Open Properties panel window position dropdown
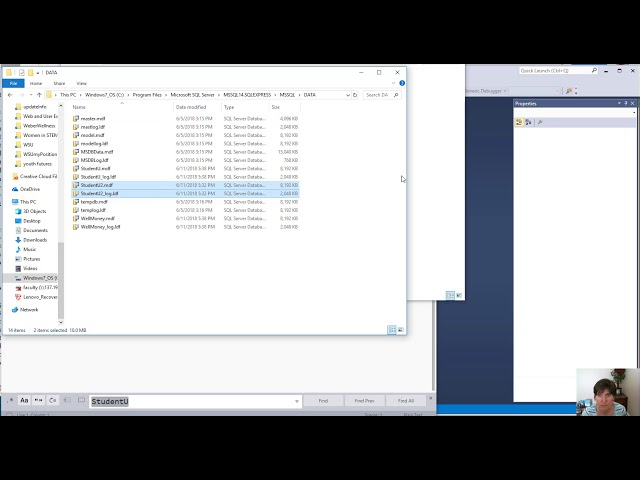 pyautogui.click(x=619, y=104)
